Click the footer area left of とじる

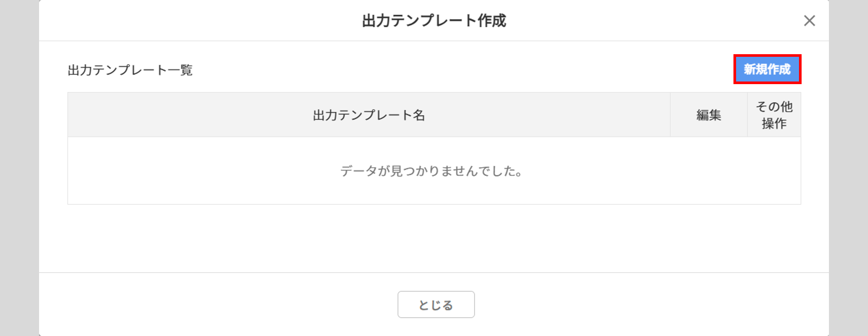click(217, 304)
